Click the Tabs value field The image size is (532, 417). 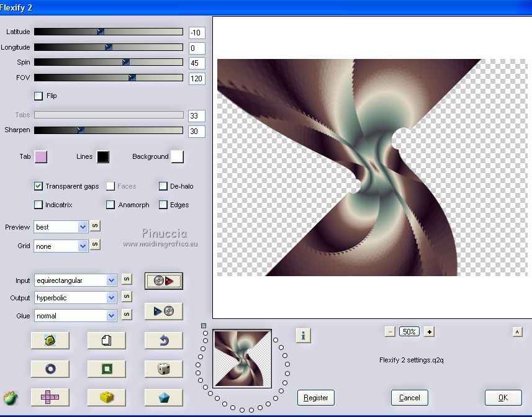pos(197,116)
